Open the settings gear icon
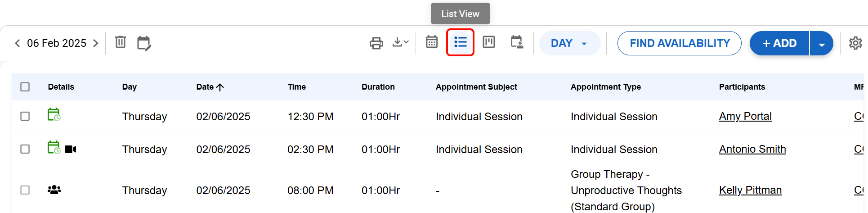Screen dimensions: 868x213 point(855,43)
